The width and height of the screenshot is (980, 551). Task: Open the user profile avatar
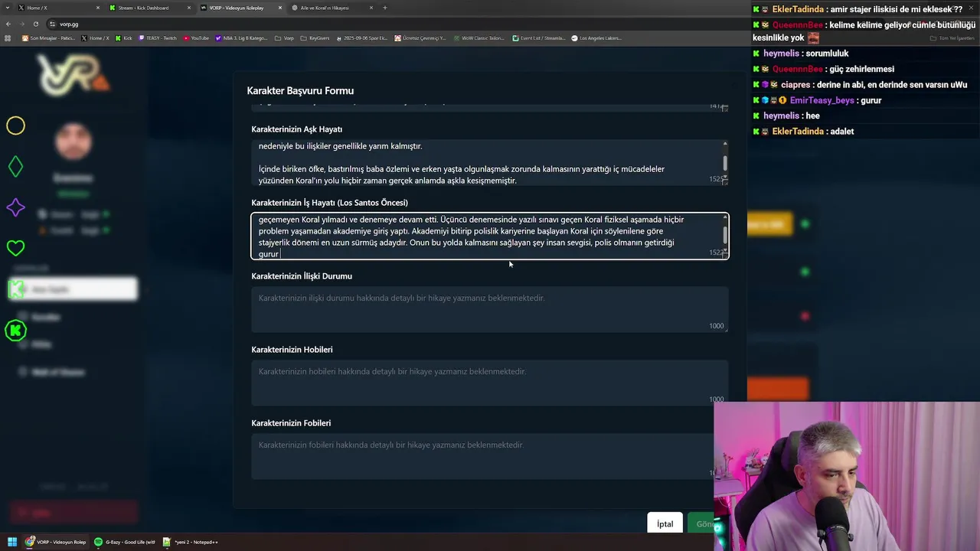(73, 142)
